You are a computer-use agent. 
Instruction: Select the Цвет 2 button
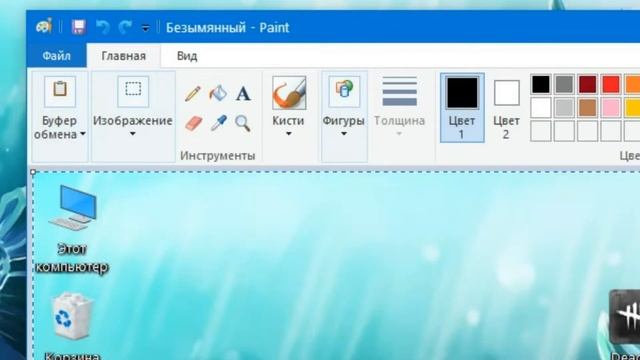pos(507,109)
